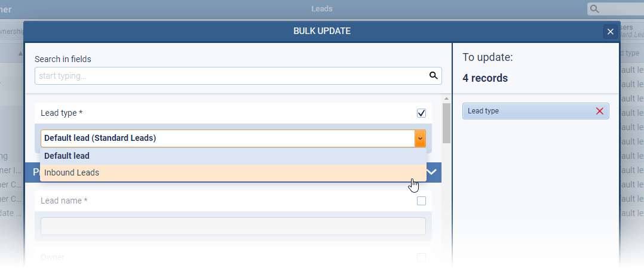Click the sort arrow in the background column header

[x=20, y=54]
